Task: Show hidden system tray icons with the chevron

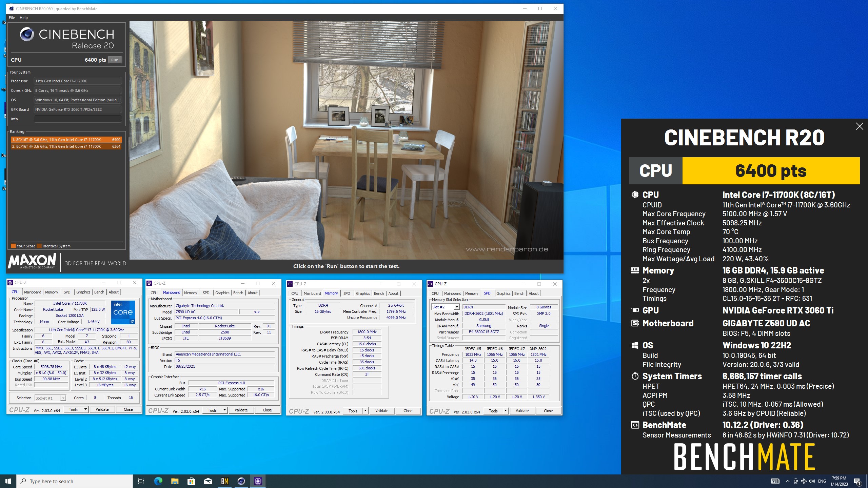Action: pyautogui.click(x=788, y=481)
